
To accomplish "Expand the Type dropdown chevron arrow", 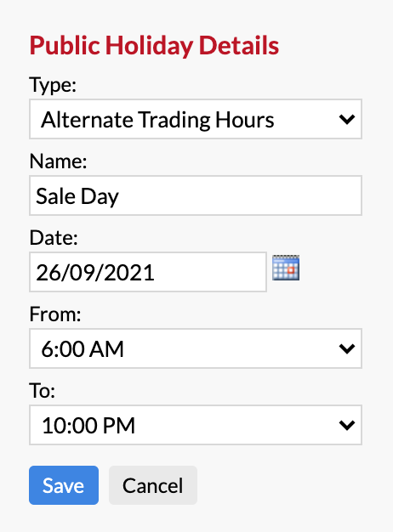I will pos(347,119).
